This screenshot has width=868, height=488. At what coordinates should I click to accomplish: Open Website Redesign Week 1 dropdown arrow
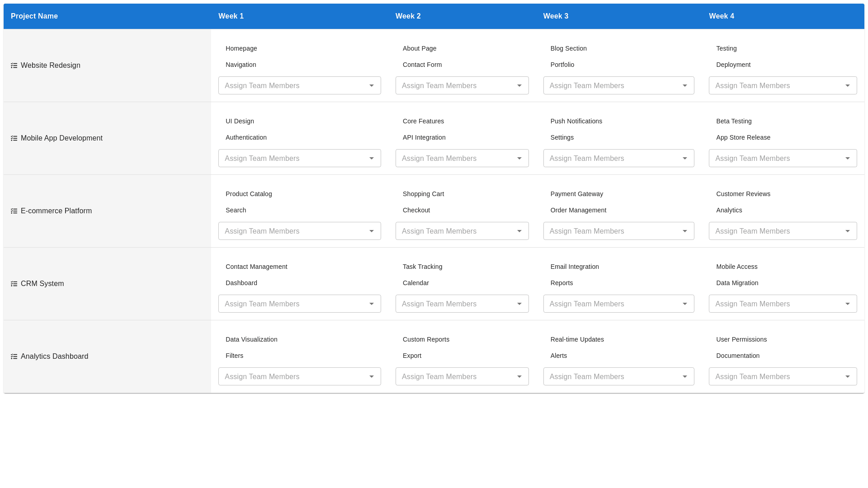[x=371, y=85]
